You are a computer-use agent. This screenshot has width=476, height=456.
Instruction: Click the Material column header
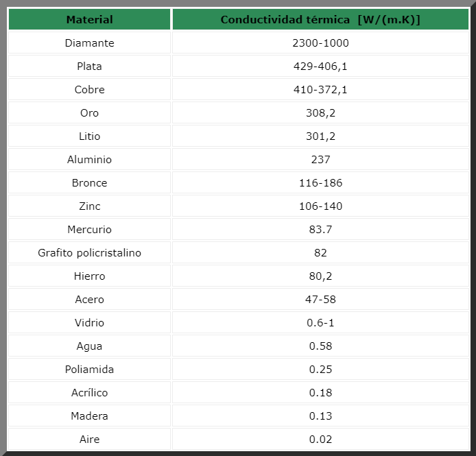90,20
